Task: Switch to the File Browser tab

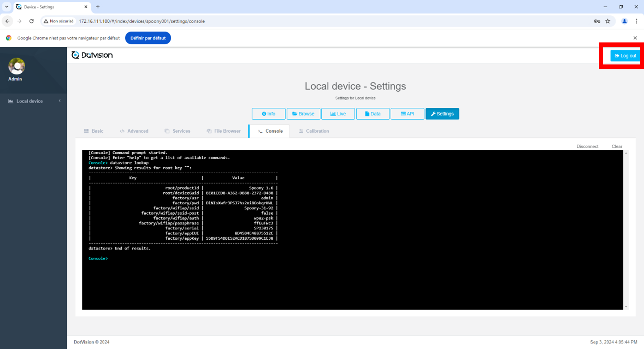Action: pos(224,131)
